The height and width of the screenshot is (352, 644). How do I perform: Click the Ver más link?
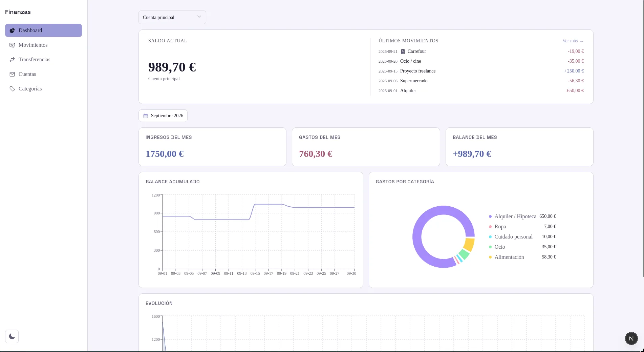point(573,41)
